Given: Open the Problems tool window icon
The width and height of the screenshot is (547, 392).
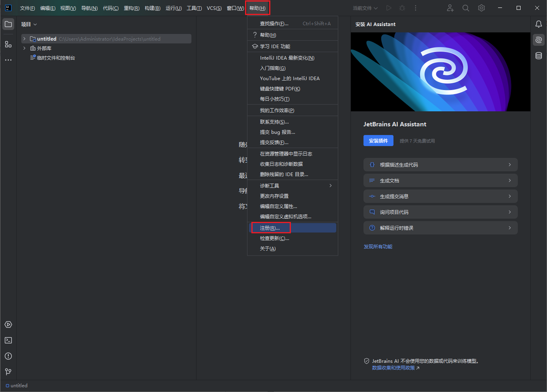Looking at the screenshot, I should click(8, 356).
